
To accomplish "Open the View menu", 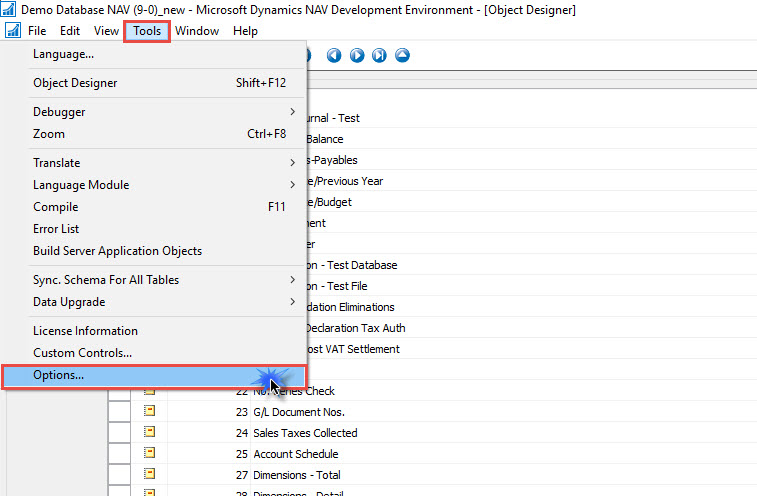I will (x=106, y=31).
